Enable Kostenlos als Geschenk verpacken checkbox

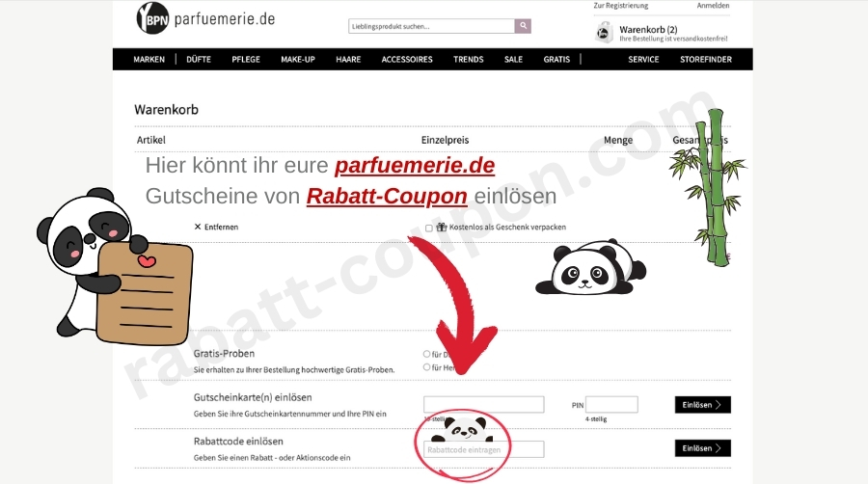428,229
